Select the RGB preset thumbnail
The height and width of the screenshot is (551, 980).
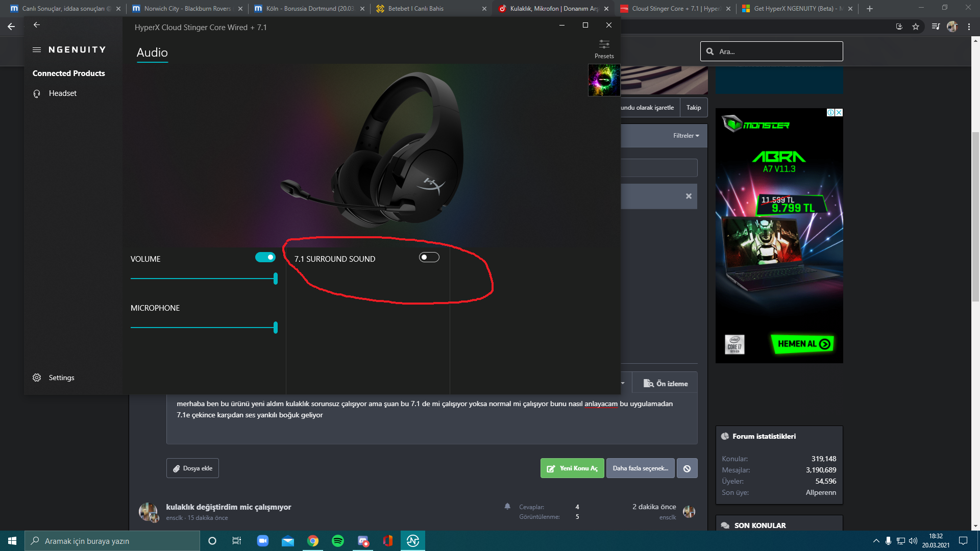pyautogui.click(x=604, y=80)
